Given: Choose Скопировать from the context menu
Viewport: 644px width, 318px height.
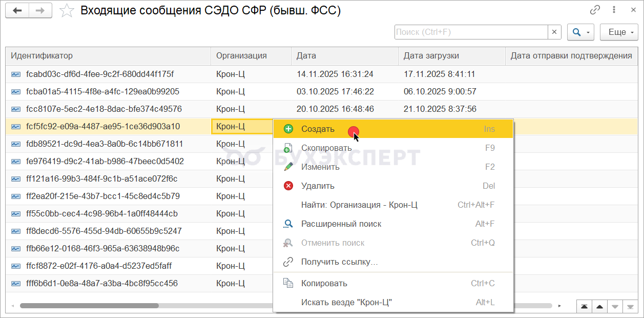Looking at the screenshot, I should coord(326,148).
